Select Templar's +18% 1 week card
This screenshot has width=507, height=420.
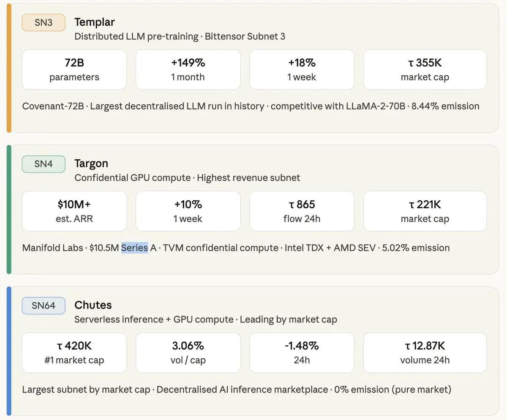point(302,70)
